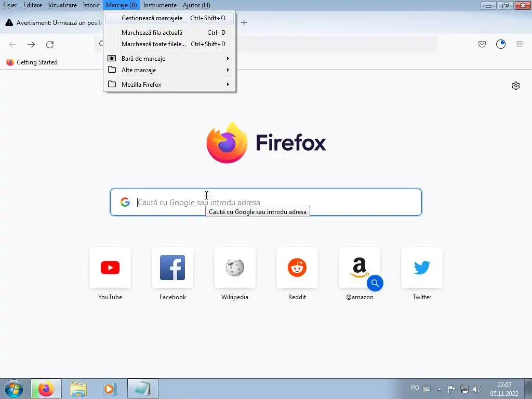Click the folder icon beside Alte marcaje

[112, 70]
